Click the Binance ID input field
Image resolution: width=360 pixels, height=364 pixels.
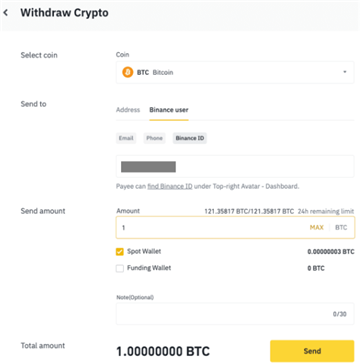(x=235, y=166)
